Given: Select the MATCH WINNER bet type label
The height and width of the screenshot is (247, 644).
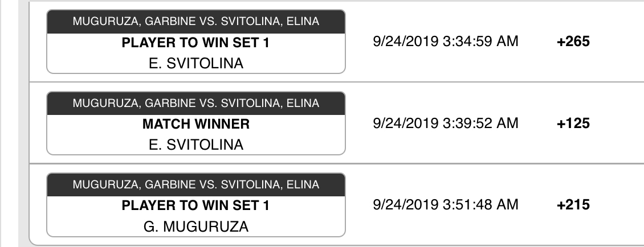Looking at the screenshot, I should tap(195, 124).
